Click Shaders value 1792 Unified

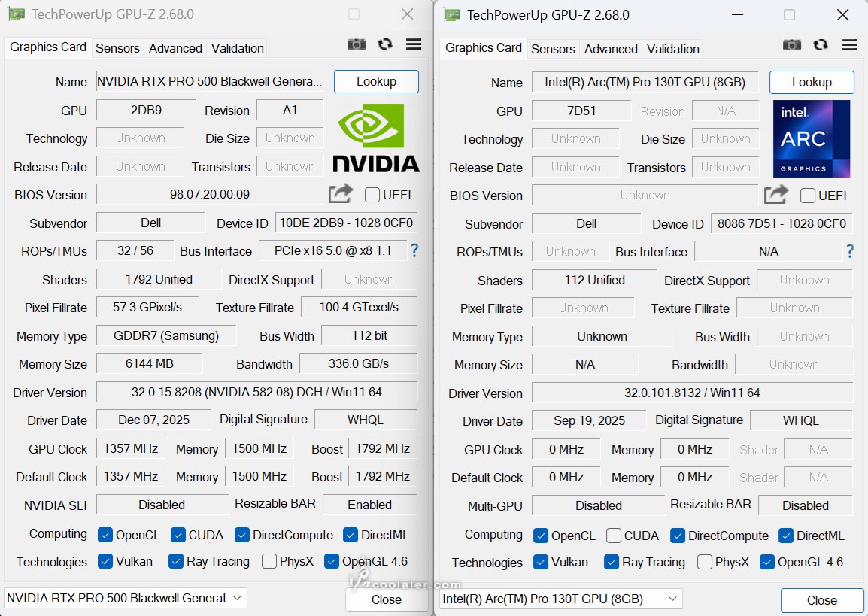pos(158,279)
